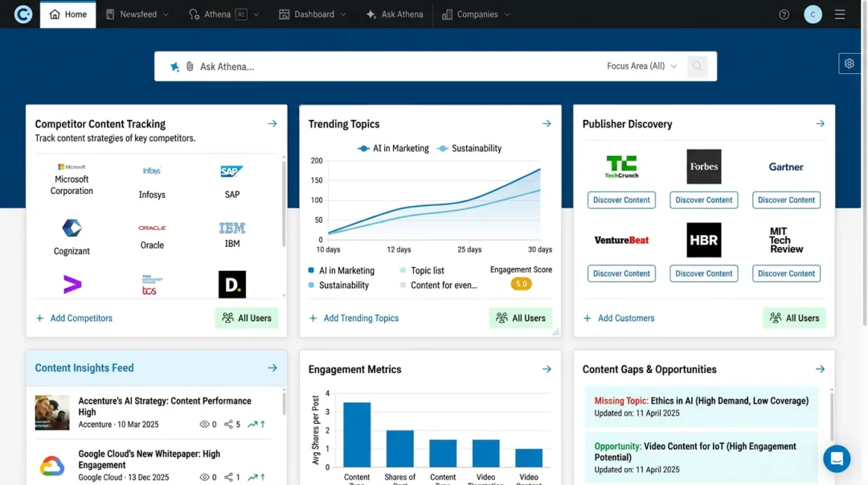Select the Cognizant competitor logo

tap(72, 228)
